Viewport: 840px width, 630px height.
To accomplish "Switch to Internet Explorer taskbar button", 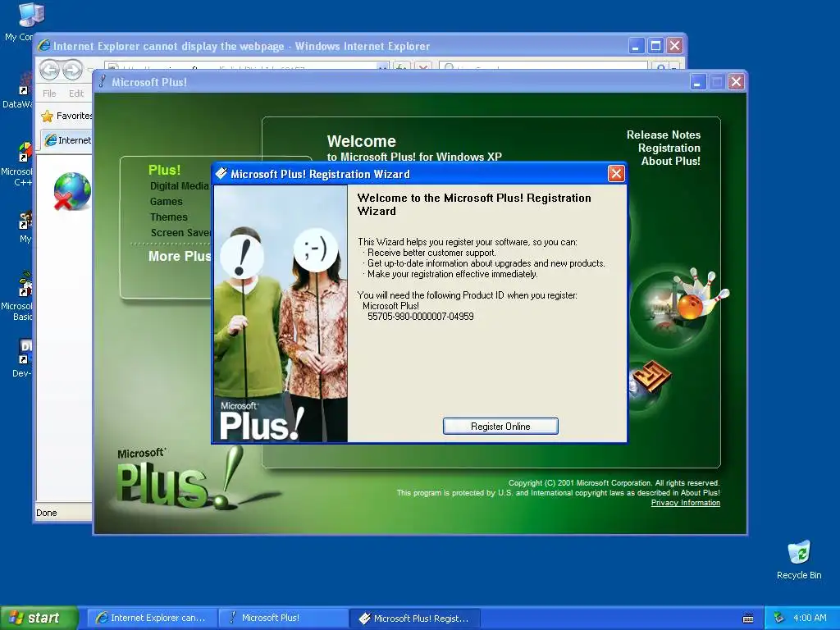I will point(152,619).
